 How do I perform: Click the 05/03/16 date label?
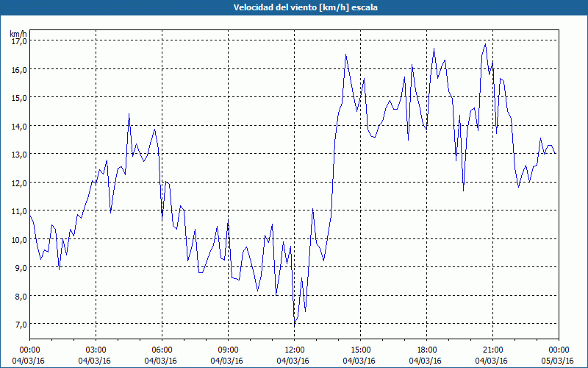[559, 361]
